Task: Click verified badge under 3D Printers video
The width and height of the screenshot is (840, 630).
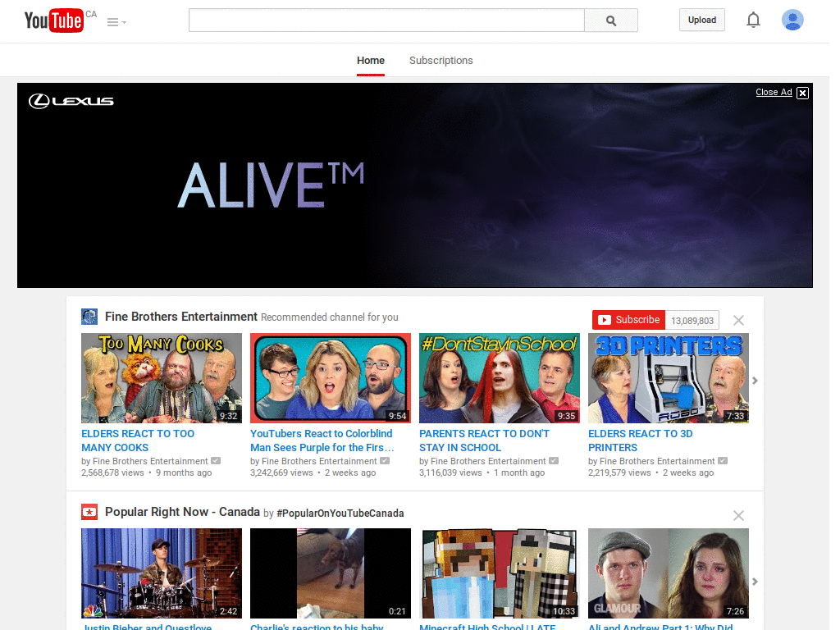Action: tap(723, 461)
